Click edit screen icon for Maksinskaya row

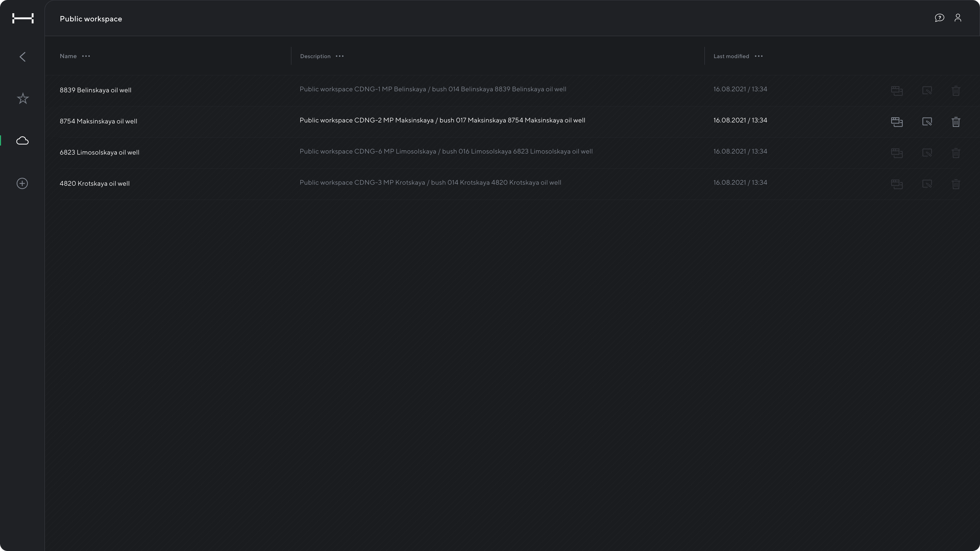(927, 122)
